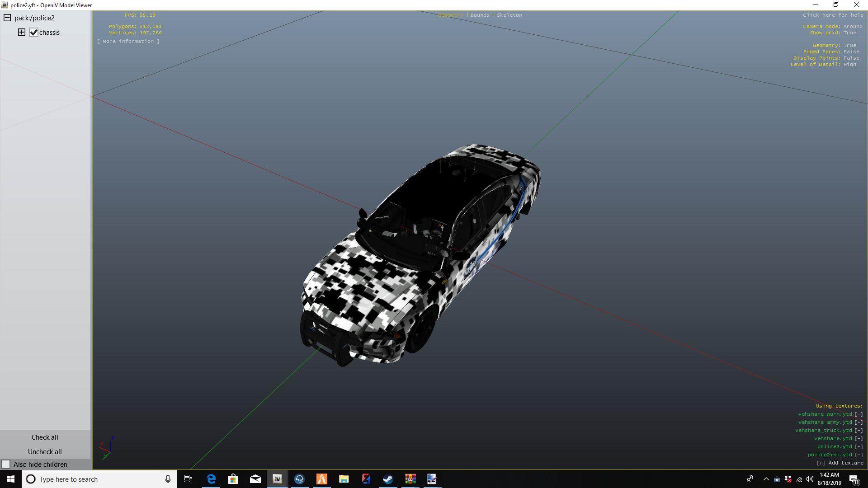Open WinRAR taskbar icon
The height and width of the screenshot is (488, 868).
(410, 479)
